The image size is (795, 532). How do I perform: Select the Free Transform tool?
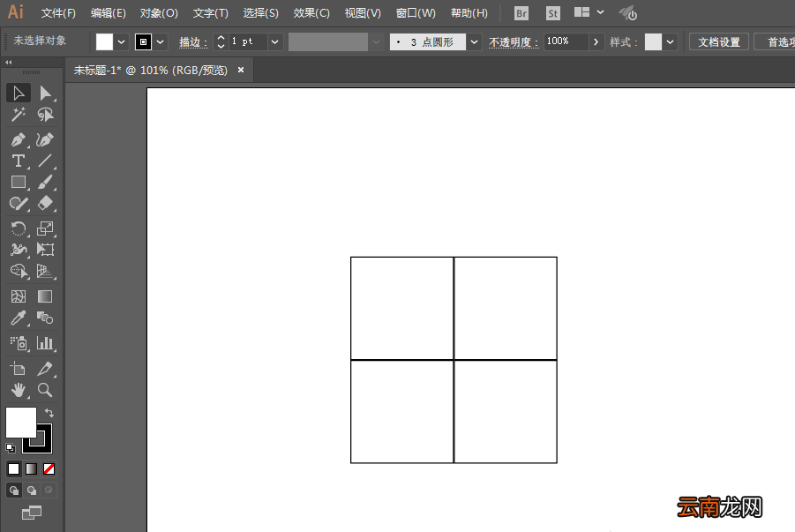(x=45, y=250)
